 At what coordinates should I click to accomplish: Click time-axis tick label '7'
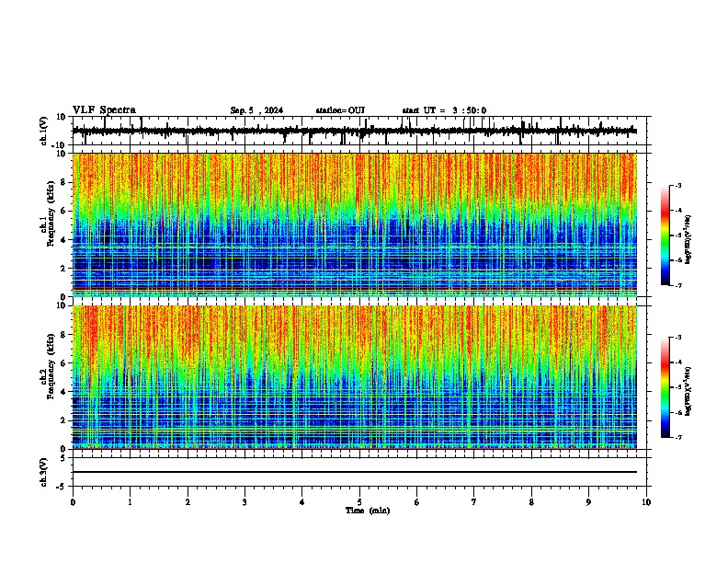click(x=474, y=502)
